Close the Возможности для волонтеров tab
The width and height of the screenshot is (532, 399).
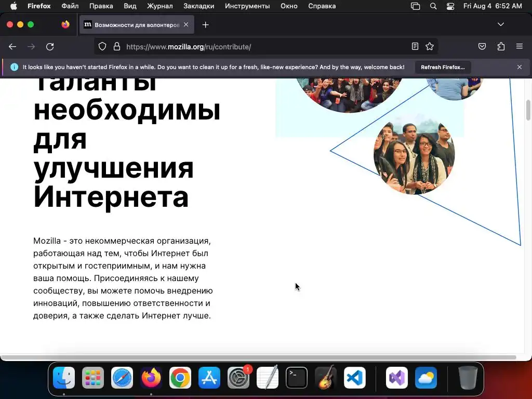186,24
